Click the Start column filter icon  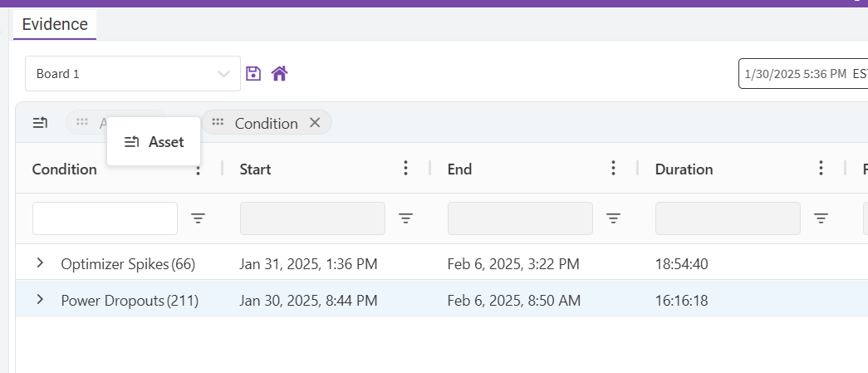point(405,218)
